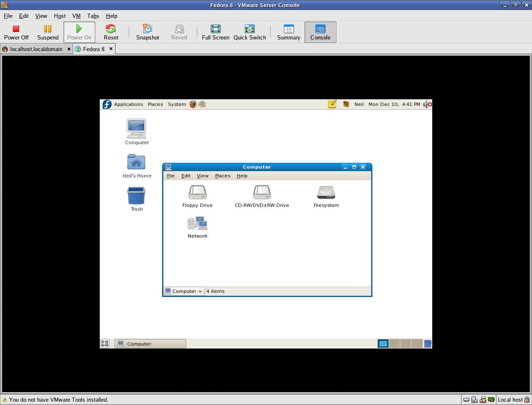The image size is (532, 405).
Task: Open the Filesystem drive icon
Action: [326, 196]
